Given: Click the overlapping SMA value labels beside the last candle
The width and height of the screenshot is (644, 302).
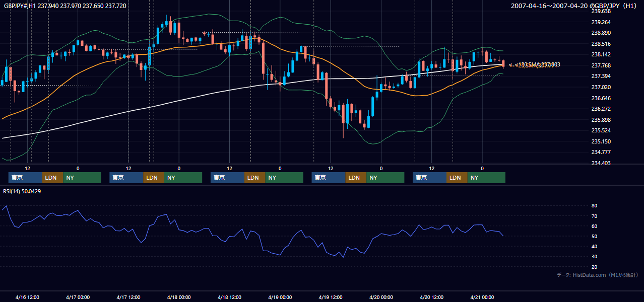Looking at the screenshot, I should [x=534, y=65].
